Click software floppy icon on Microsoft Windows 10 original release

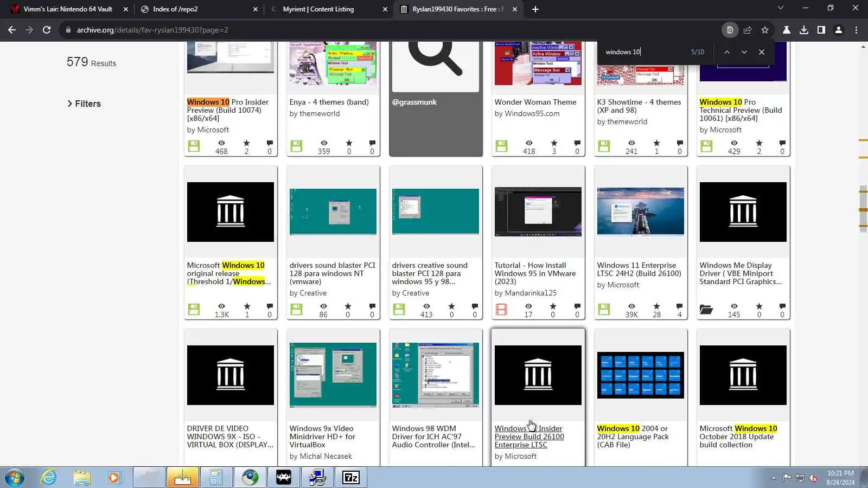(x=194, y=309)
